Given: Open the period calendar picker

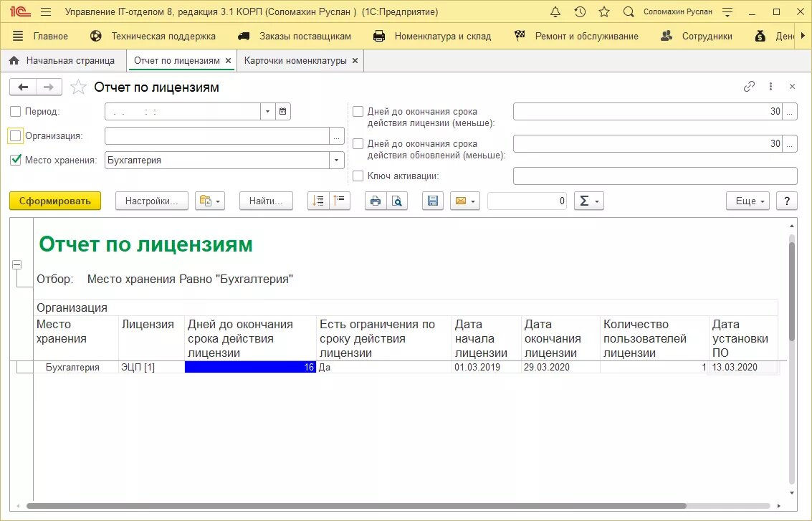Looking at the screenshot, I should (x=283, y=111).
